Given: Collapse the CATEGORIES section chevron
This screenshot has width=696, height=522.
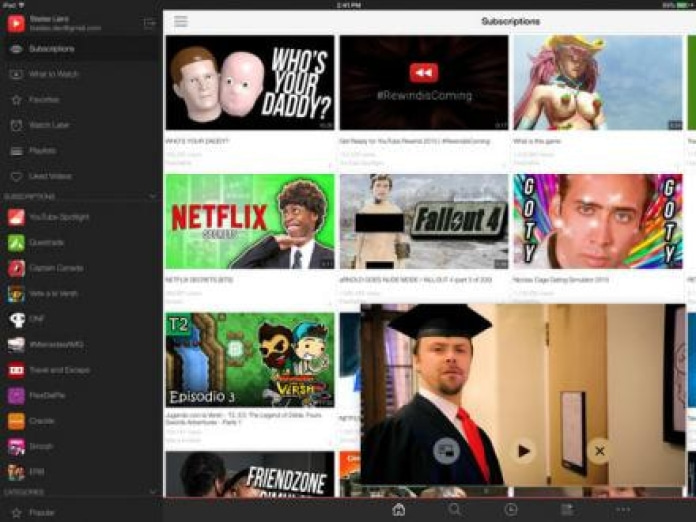Looking at the screenshot, I should click(x=152, y=492).
